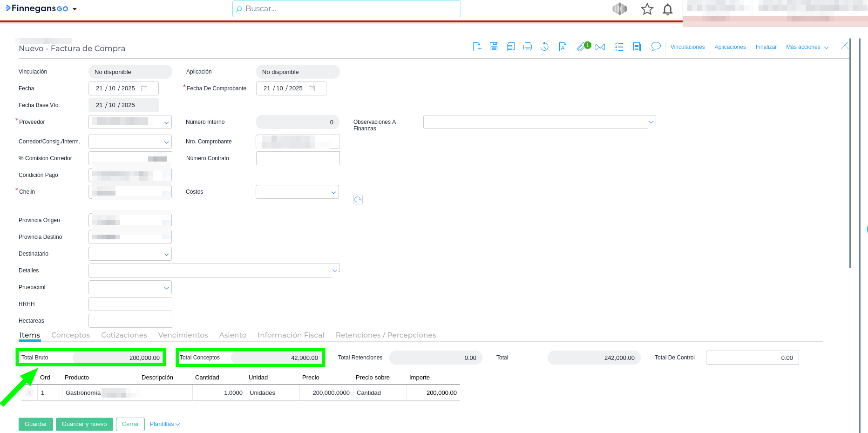
Task: Open the notifications bell
Action: pyautogui.click(x=668, y=9)
